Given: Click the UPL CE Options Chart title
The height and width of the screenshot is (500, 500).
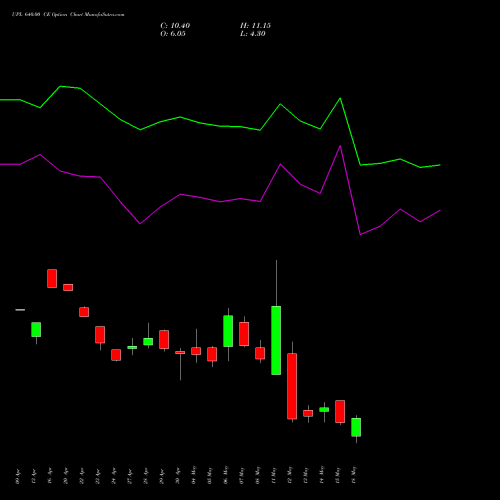Looking at the screenshot, I should tap(68, 15).
